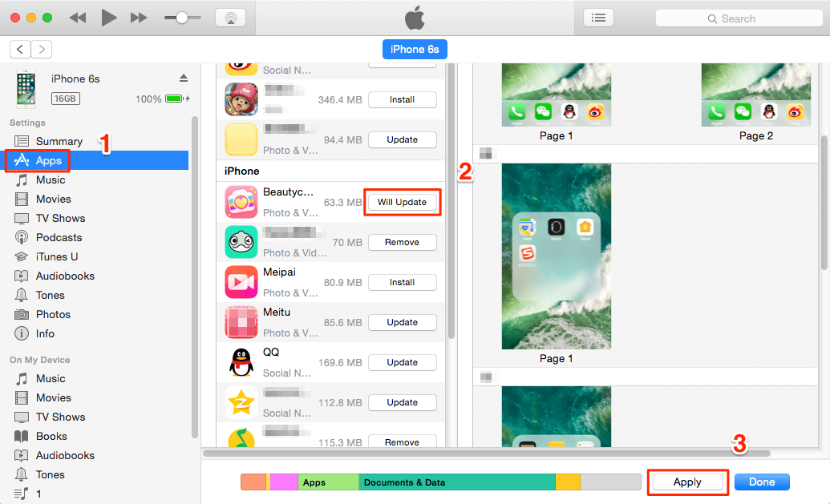The height and width of the screenshot is (504, 830).
Task: Select the Meitu app icon
Action: click(x=241, y=322)
